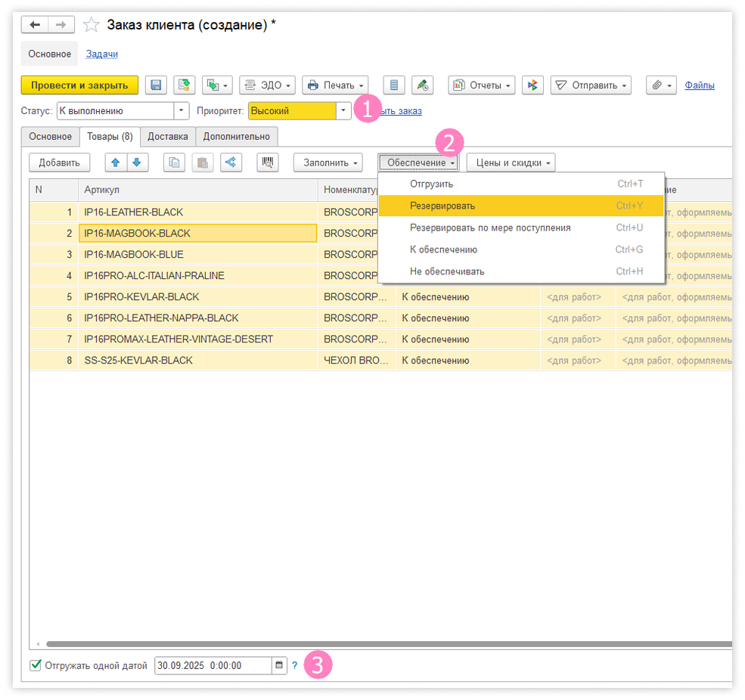Image resolution: width=745 pixels, height=700 pixels.
Task: Open the Приоритет dropdown arrow
Action: (344, 111)
